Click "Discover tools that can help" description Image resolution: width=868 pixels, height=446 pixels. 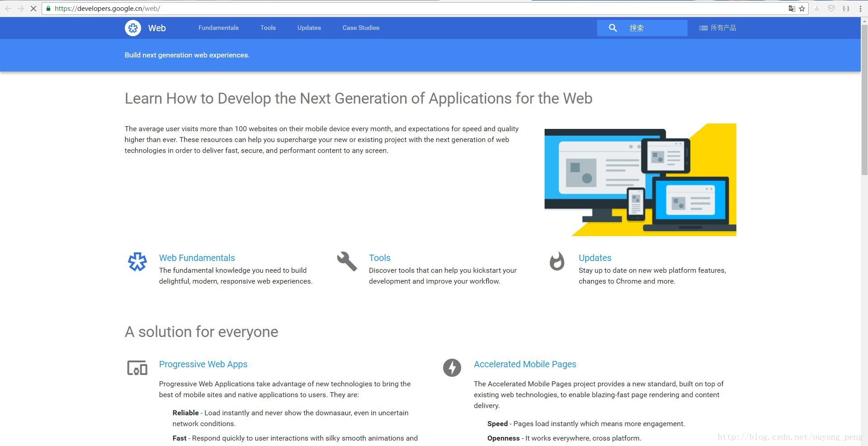coord(443,275)
